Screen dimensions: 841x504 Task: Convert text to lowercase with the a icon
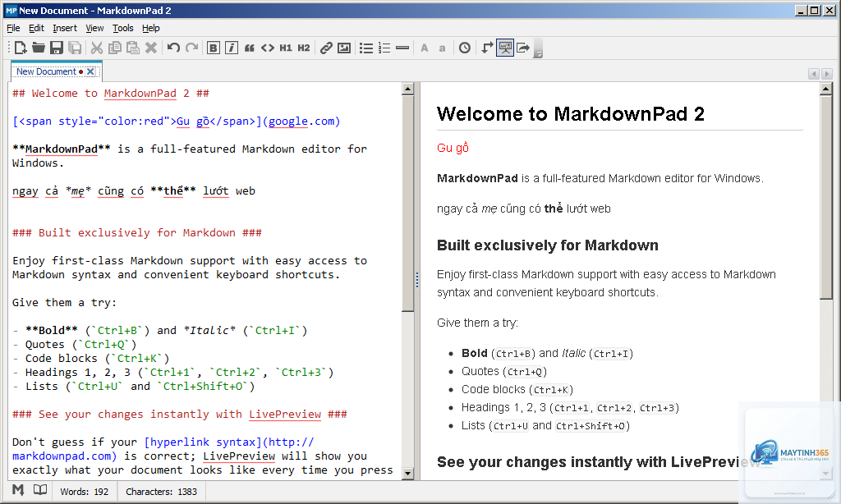tap(442, 48)
